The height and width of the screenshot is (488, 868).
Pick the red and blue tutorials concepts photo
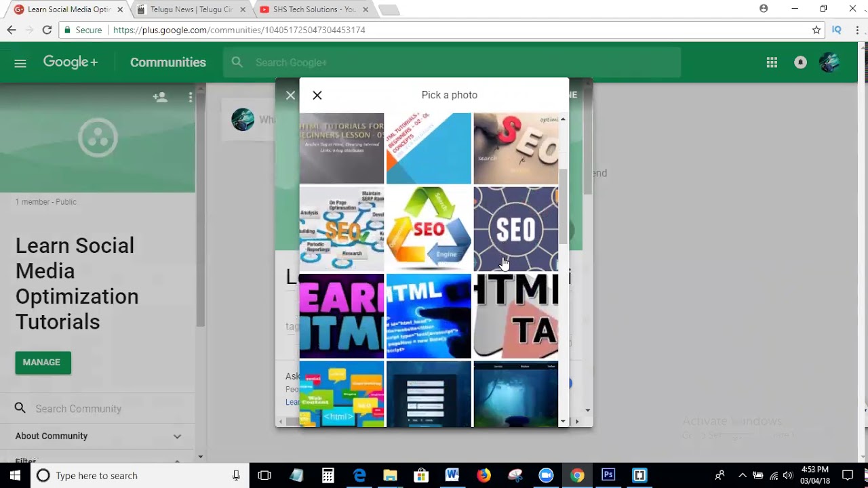pyautogui.click(x=429, y=148)
